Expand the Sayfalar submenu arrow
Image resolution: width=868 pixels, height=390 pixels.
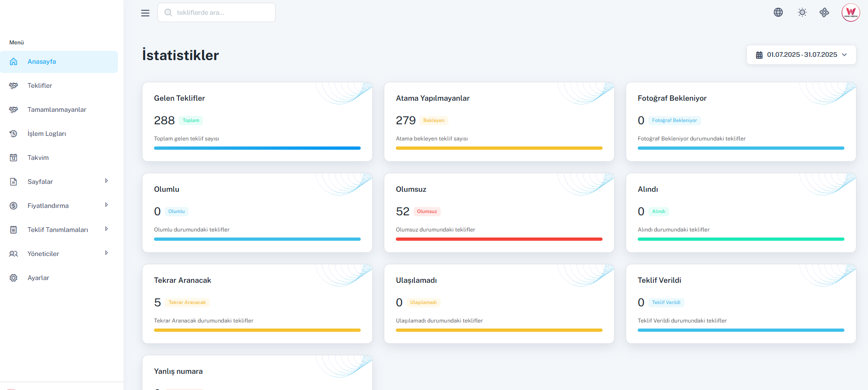(x=106, y=181)
